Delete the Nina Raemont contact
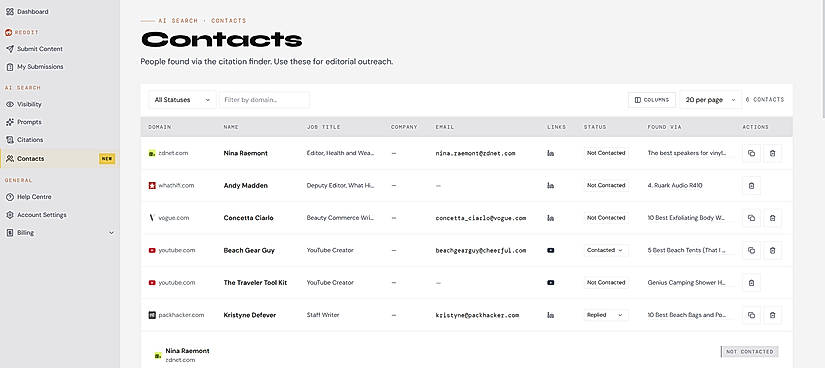The height and width of the screenshot is (368, 825). pos(772,153)
